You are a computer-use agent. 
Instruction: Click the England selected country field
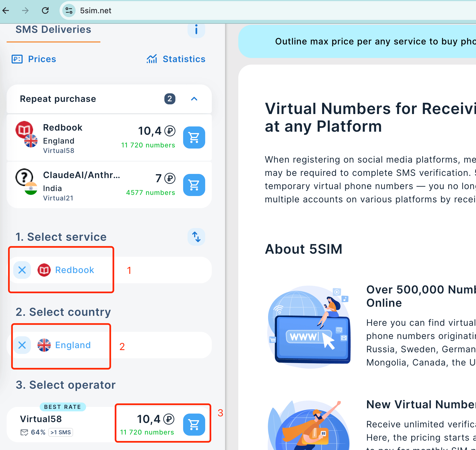pyautogui.click(x=109, y=345)
